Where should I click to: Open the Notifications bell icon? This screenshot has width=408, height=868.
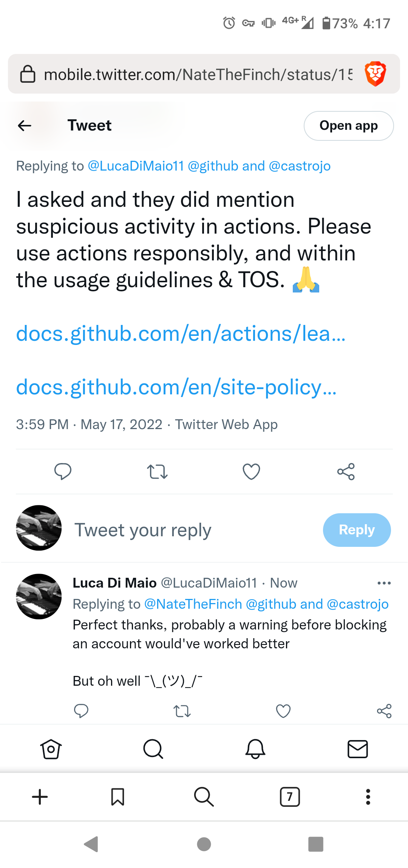[255, 749]
